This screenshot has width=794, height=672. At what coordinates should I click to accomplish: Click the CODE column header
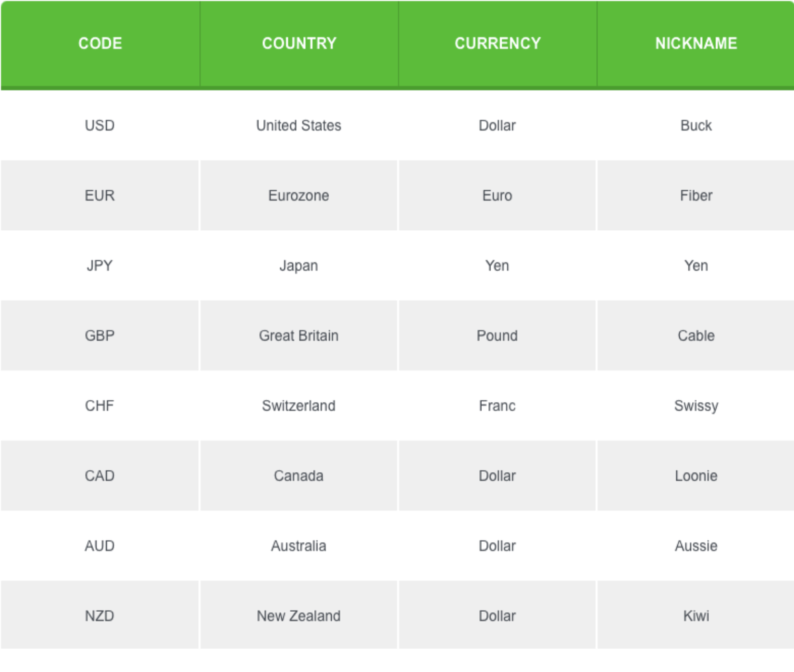click(x=100, y=44)
